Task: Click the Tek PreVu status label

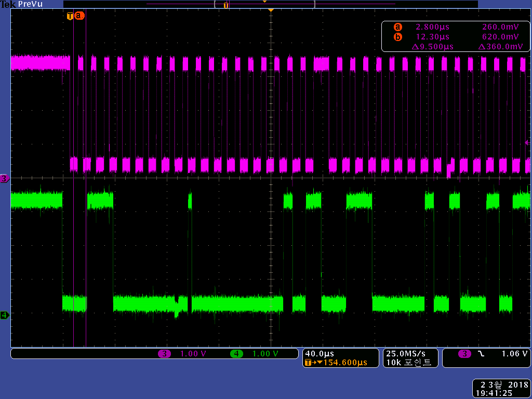Action: coord(20,4)
